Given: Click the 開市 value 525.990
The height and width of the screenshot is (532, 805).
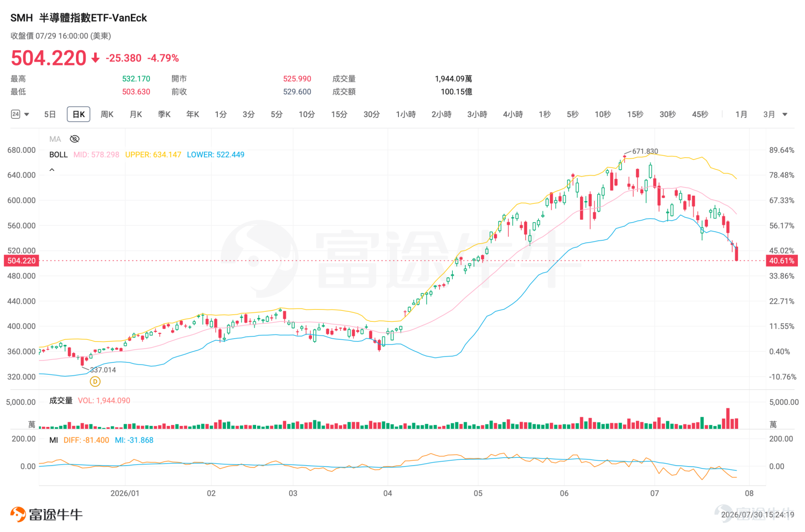Looking at the screenshot, I should pos(297,78).
